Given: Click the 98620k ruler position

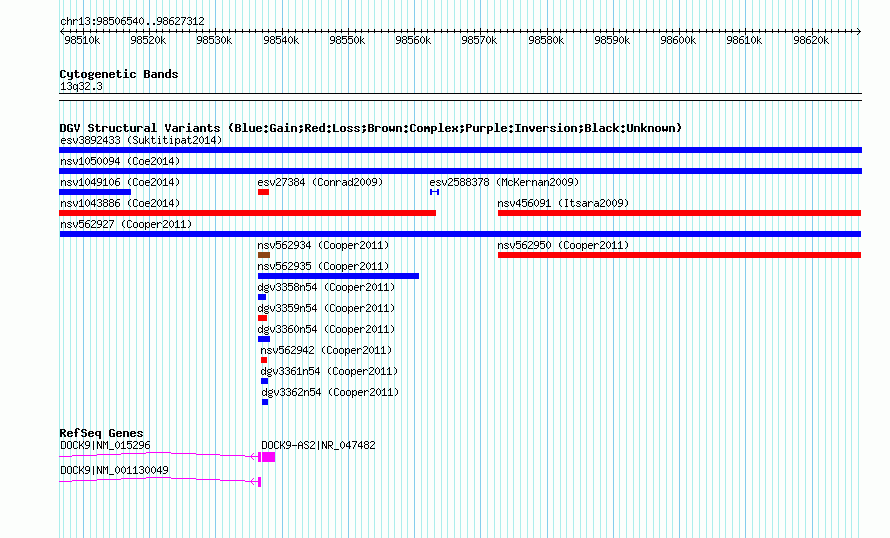Looking at the screenshot, I should 811,40.
